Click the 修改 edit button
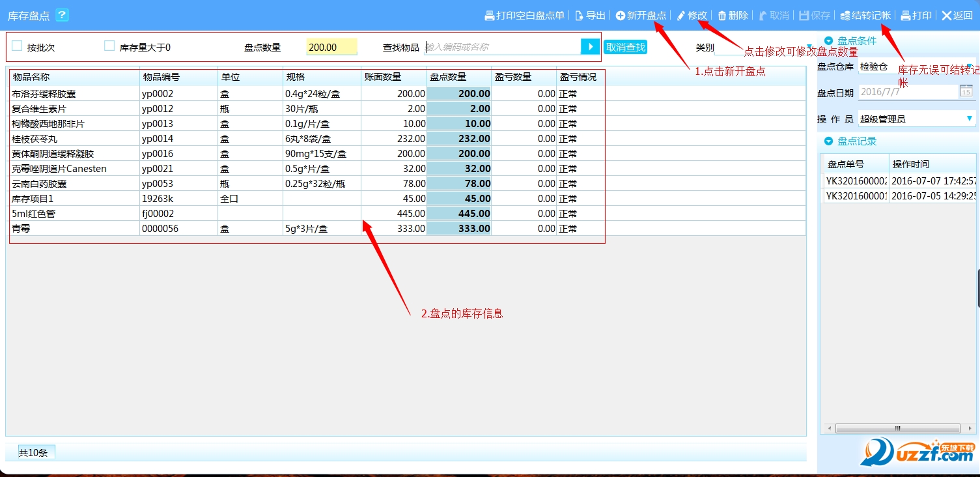980x477 pixels. click(692, 15)
